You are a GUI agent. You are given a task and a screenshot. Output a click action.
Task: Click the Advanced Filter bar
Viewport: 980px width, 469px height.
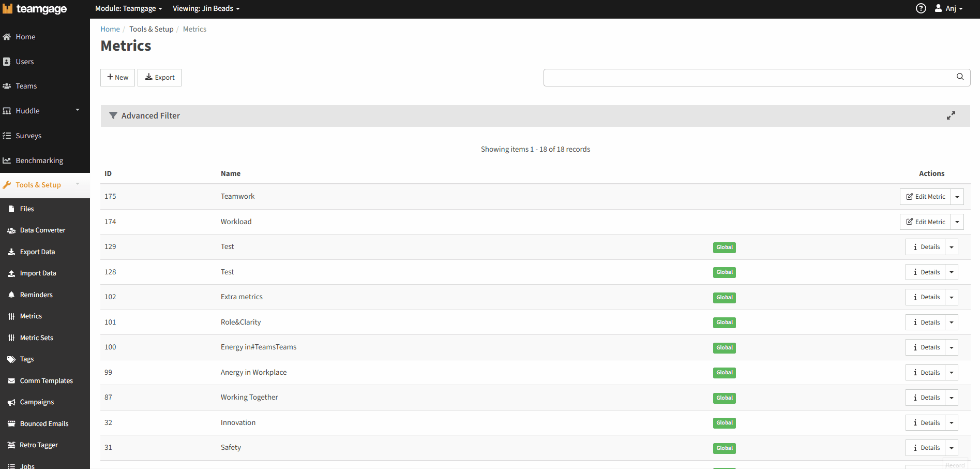point(535,116)
